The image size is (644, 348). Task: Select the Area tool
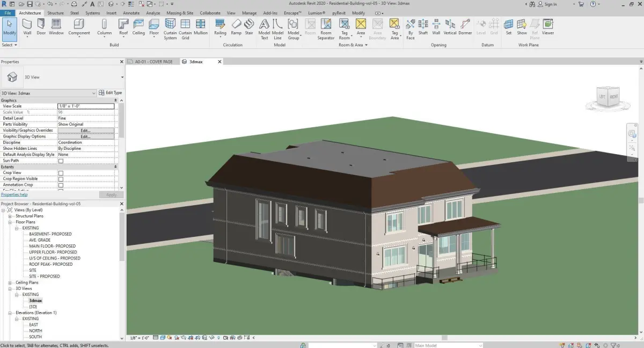click(x=361, y=27)
